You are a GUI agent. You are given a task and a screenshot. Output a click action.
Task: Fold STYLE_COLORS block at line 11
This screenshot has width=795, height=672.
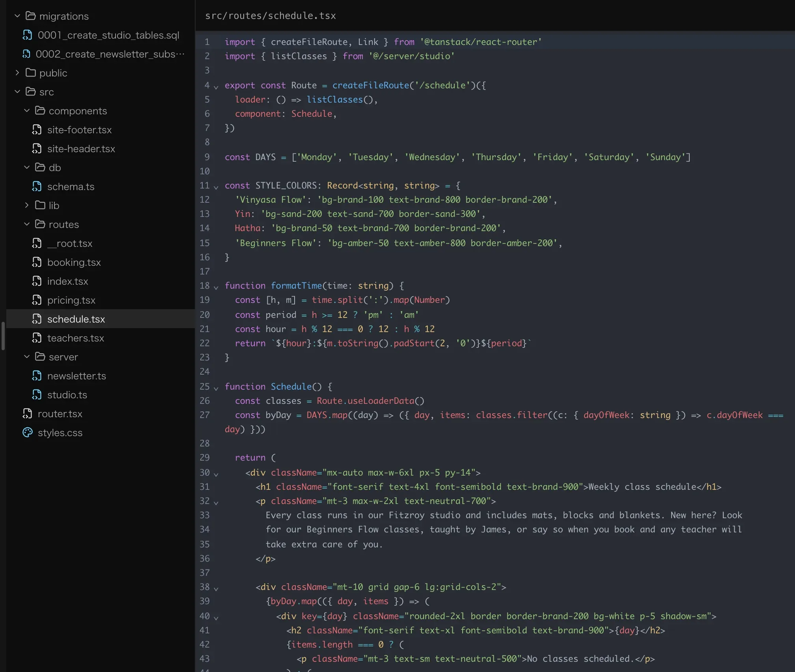216,187
